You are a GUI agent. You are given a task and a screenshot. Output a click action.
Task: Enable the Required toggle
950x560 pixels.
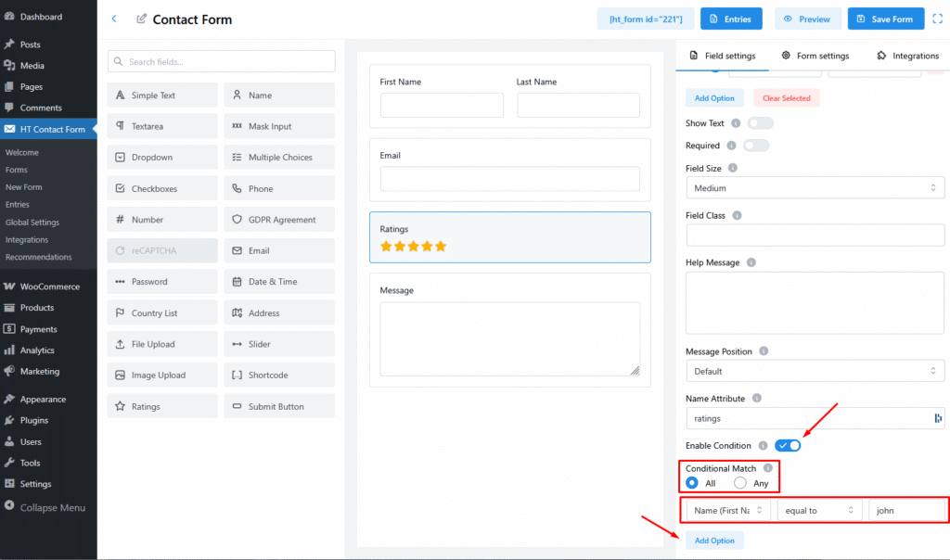(755, 146)
